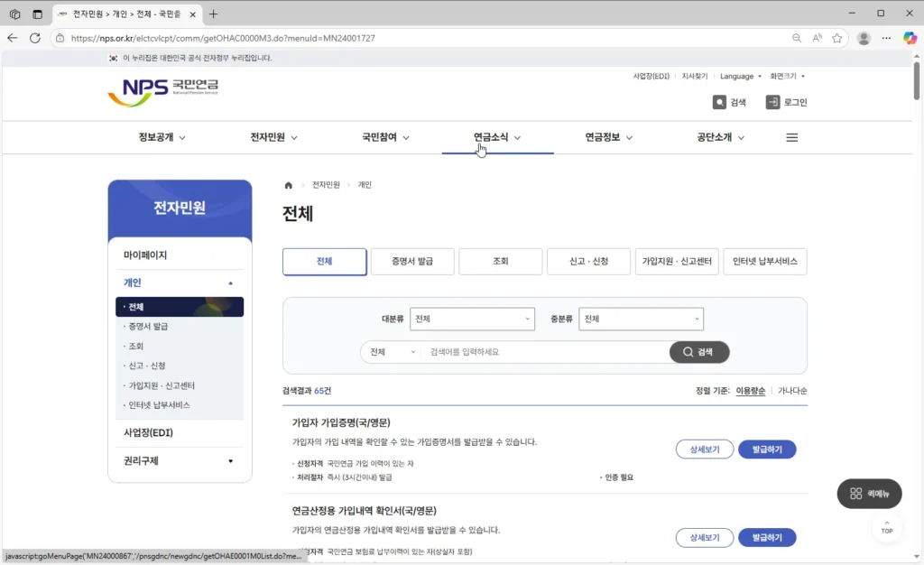This screenshot has width=924, height=565.
Task: Expand the 정보공개 menu
Action: (162, 137)
